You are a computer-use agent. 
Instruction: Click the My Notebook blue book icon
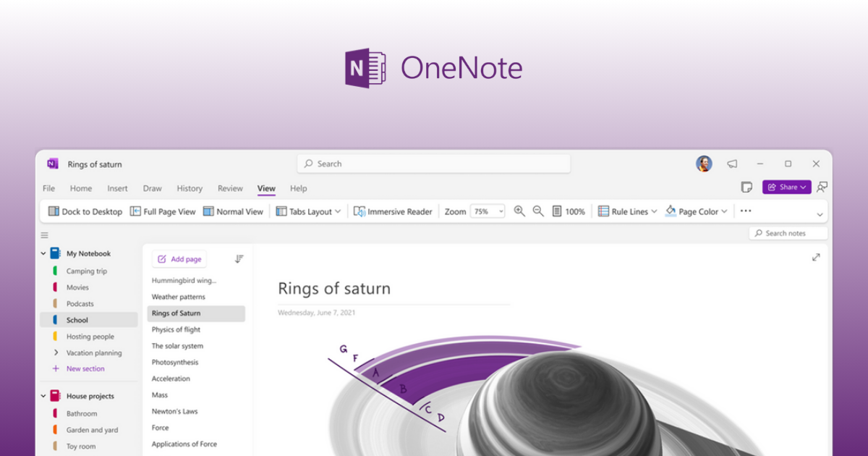pyautogui.click(x=55, y=253)
